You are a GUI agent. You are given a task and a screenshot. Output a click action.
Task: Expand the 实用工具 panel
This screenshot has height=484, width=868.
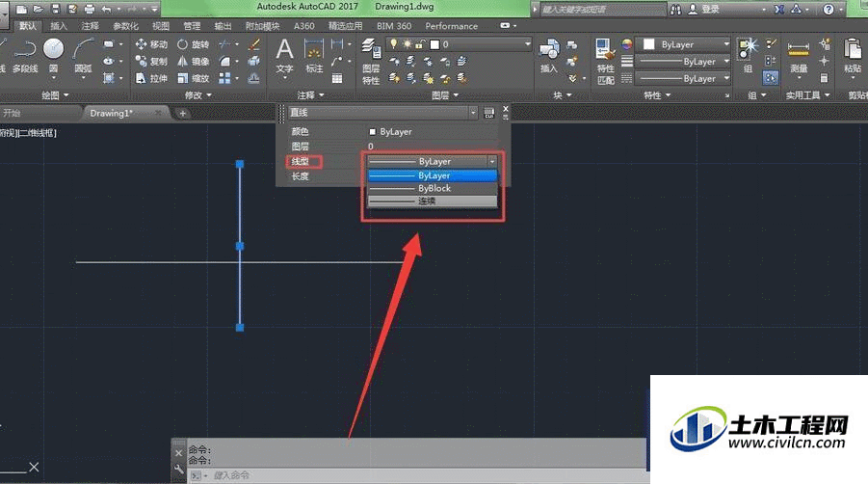click(x=808, y=95)
